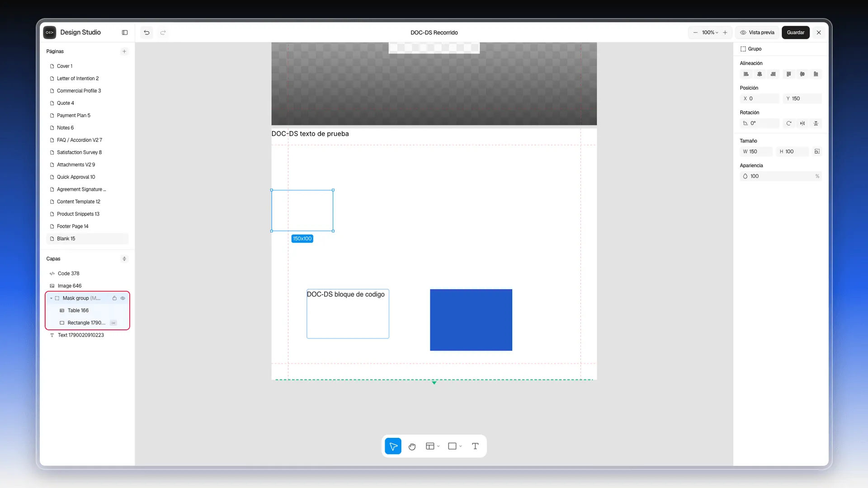868x488 pixels.
Task: Select the Image 646 layer
Action: click(x=87, y=286)
